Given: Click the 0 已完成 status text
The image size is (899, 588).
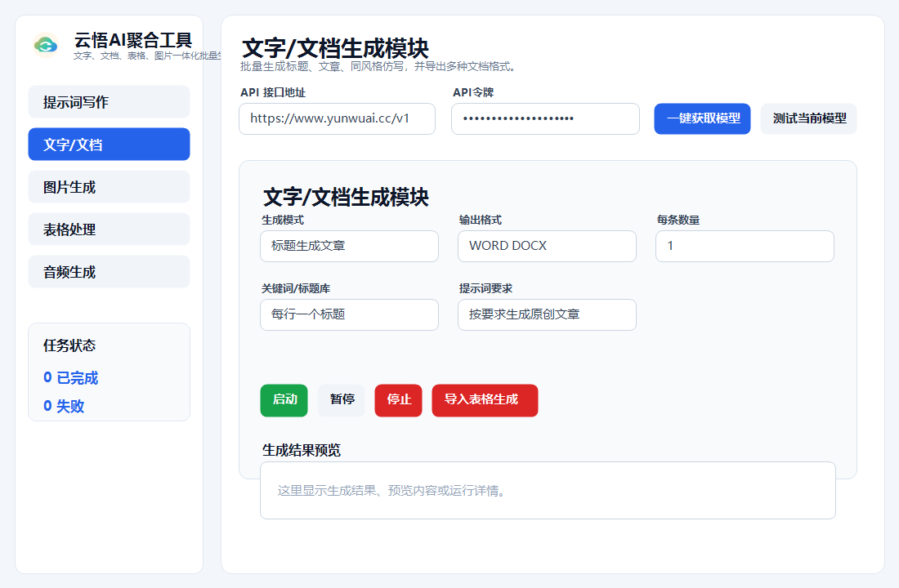Looking at the screenshot, I should click(x=70, y=377).
